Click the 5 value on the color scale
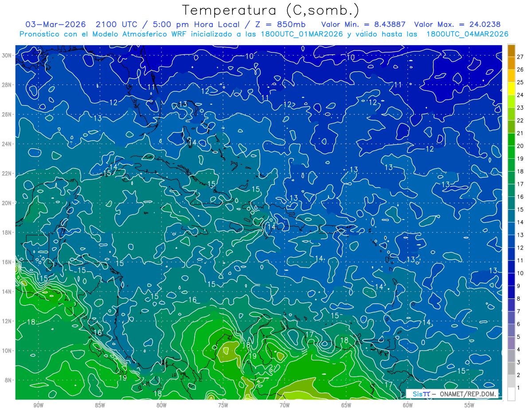Screen dimensions: 532x411 pyautogui.click(x=519, y=337)
